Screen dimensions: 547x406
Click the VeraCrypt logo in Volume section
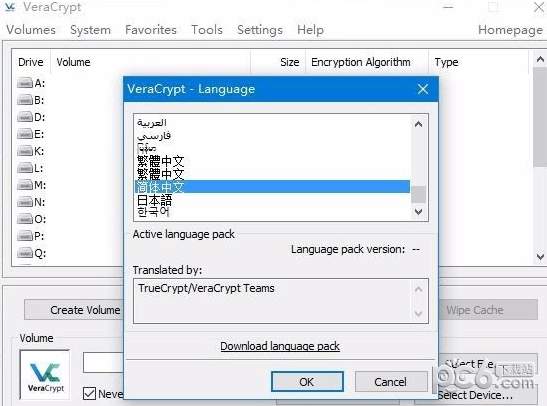[x=45, y=375]
